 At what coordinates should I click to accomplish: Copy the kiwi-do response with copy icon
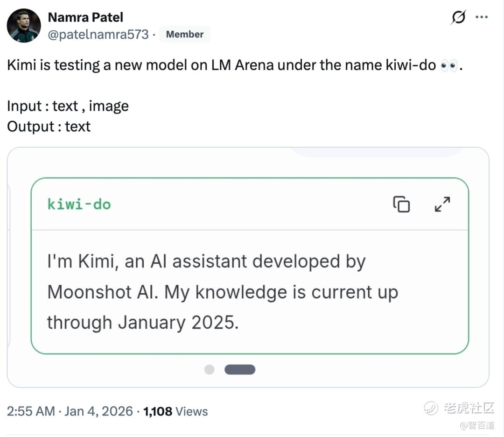(x=401, y=204)
